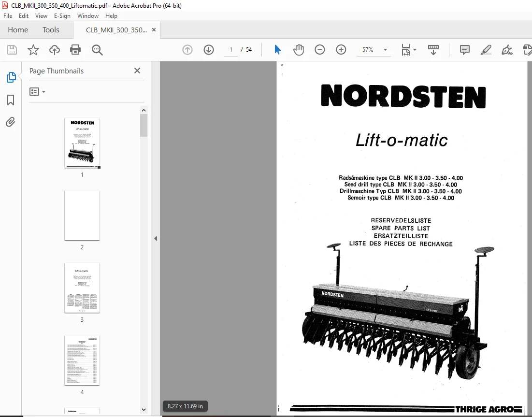The image size is (532, 417).
Task: Go to next page arrow
Action: 209,50
